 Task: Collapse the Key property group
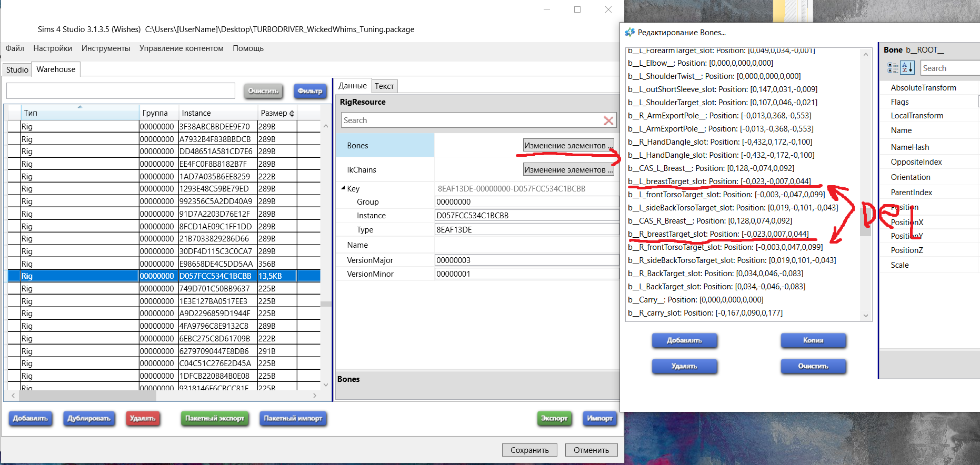343,188
